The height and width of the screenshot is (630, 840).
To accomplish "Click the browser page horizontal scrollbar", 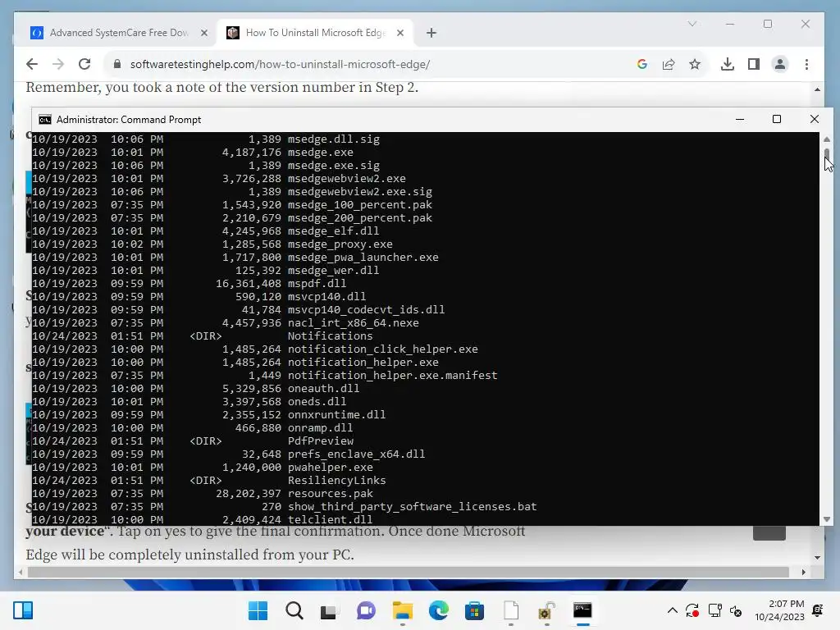I will tap(409, 572).
